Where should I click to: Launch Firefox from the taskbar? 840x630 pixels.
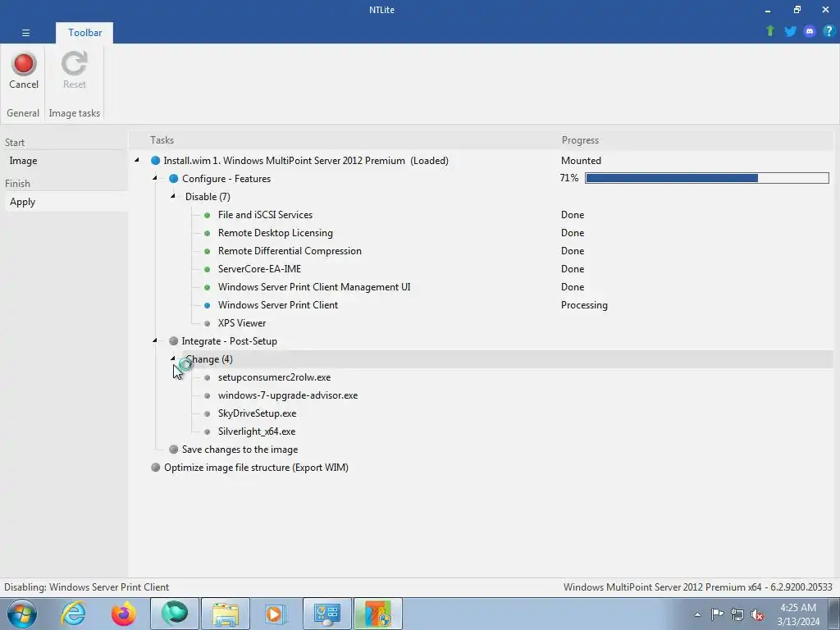[124, 614]
